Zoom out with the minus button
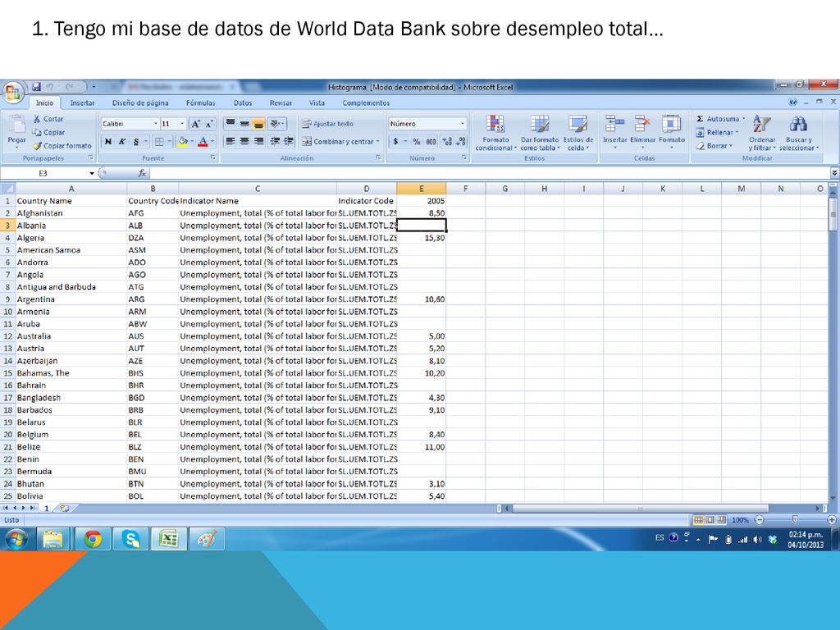840x630 pixels. tap(759, 519)
